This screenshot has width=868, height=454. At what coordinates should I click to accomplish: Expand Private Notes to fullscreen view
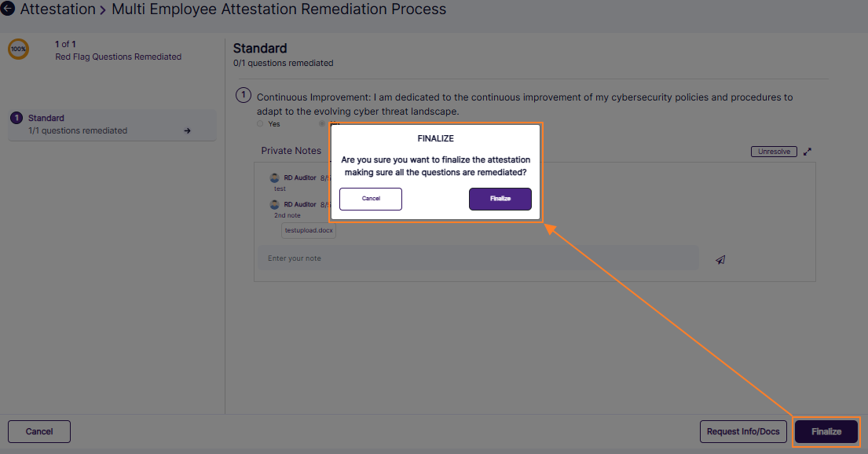pos(808,151)
